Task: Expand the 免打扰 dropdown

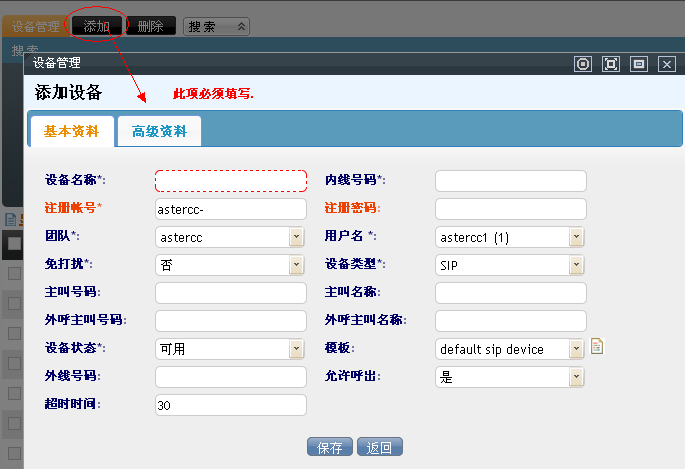Action: (296, 265)
